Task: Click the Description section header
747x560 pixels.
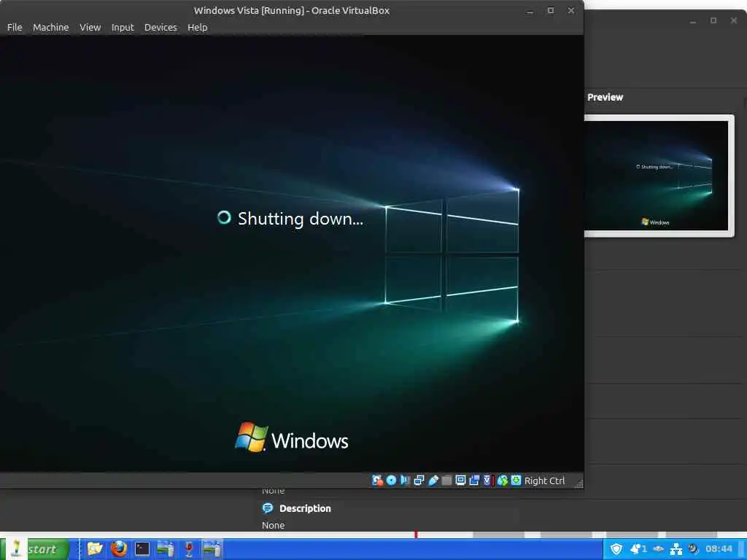Action: pyautogui.click(x=305, y=508)
